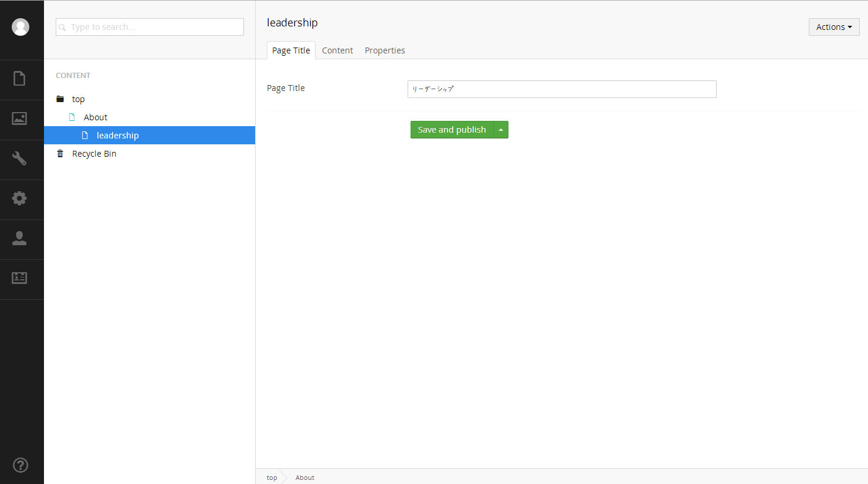The height and width of the screenshot is (484, 868).
Task: Expand the Save and publish arrow
Action: (x=501, y=130)
